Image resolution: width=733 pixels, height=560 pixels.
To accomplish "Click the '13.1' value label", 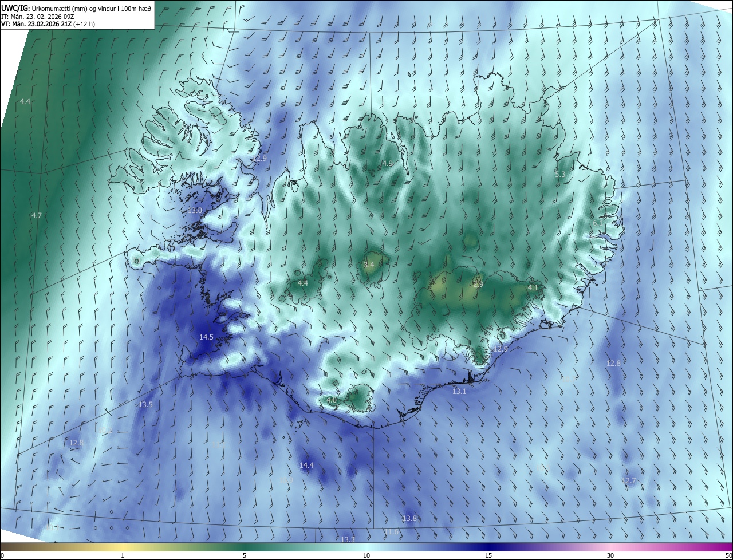I will [x=459, y=392].
